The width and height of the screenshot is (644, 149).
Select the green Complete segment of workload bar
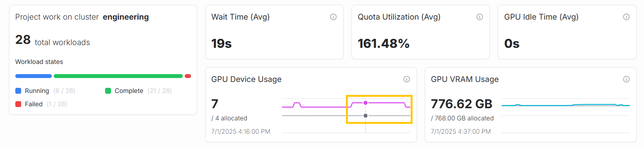118,76
